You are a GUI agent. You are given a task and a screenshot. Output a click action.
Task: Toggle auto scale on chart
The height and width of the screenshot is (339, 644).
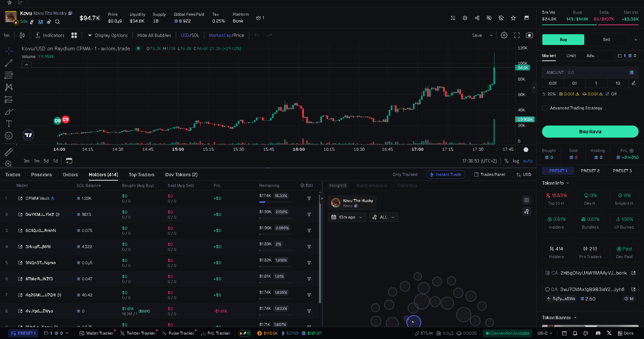[x=528, y=161]
